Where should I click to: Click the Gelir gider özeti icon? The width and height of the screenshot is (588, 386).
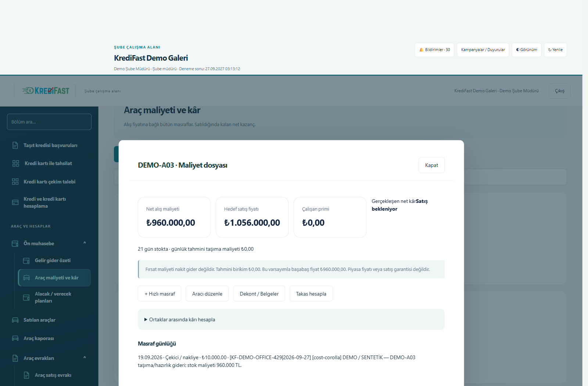[26, 260]
